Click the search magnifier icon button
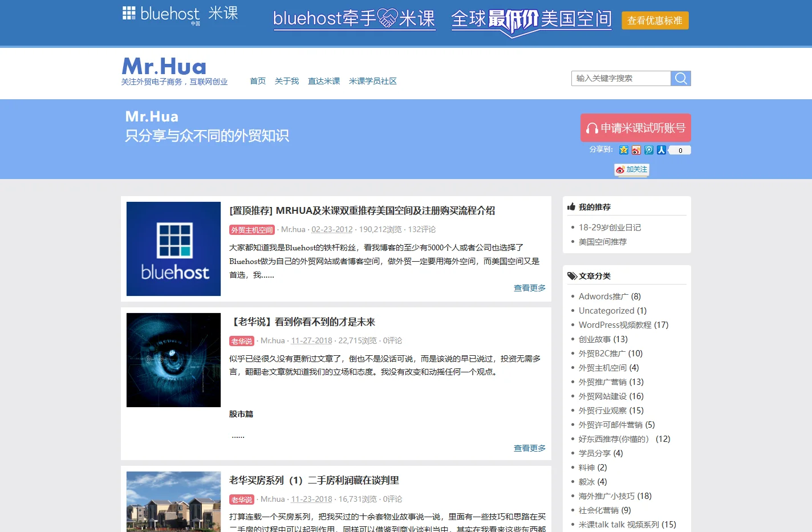 (x=681, y=78)
